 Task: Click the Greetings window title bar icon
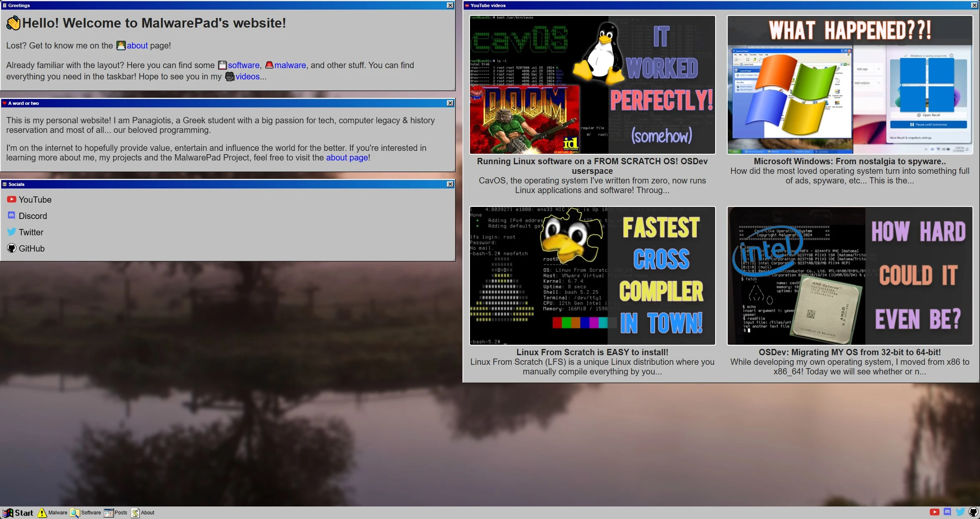[5, 5]
